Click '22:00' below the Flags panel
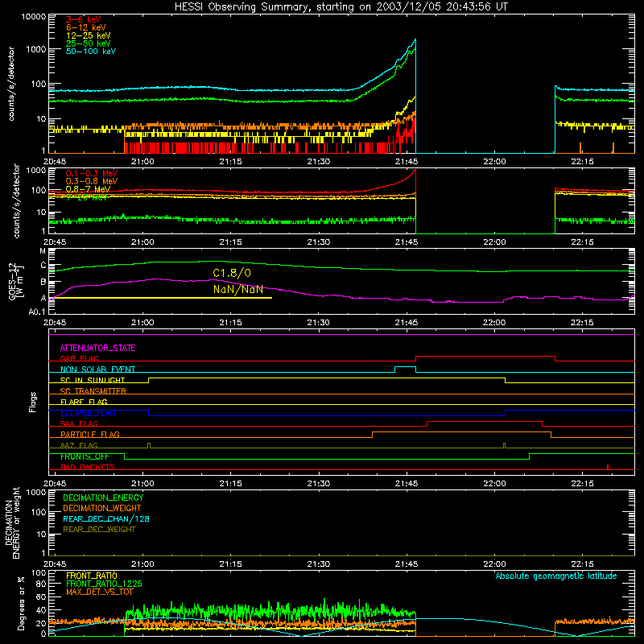Screen dimensions: 644x644 click(494, 484)
